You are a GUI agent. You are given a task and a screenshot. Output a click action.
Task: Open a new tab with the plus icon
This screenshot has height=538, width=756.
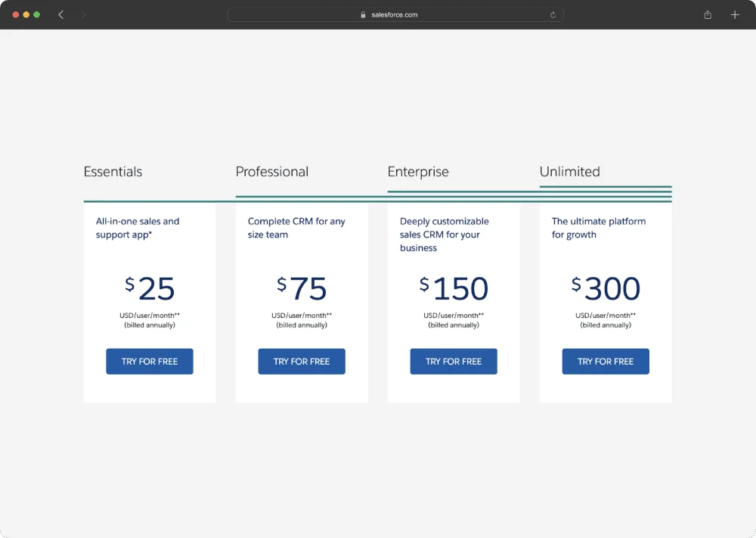735,14
